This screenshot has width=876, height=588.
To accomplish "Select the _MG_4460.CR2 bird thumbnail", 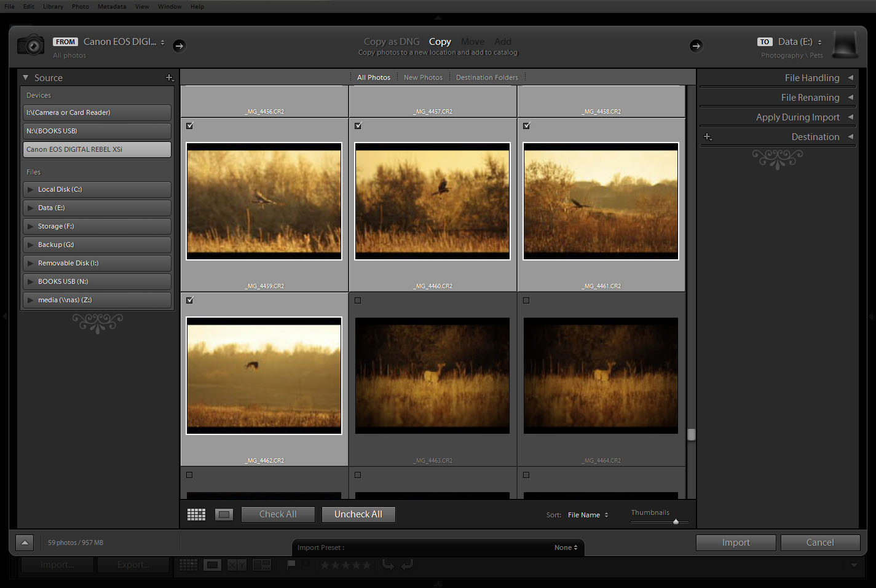I will click(432, 201).
